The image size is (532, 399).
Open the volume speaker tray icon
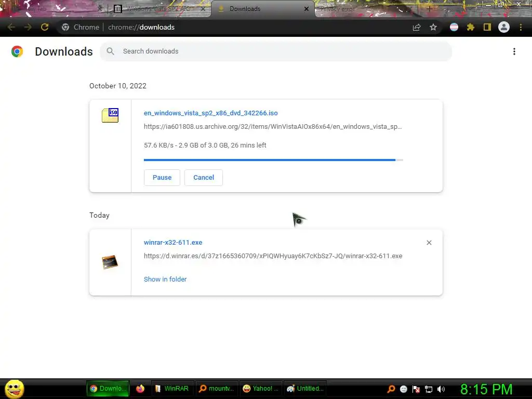[441, 389]
